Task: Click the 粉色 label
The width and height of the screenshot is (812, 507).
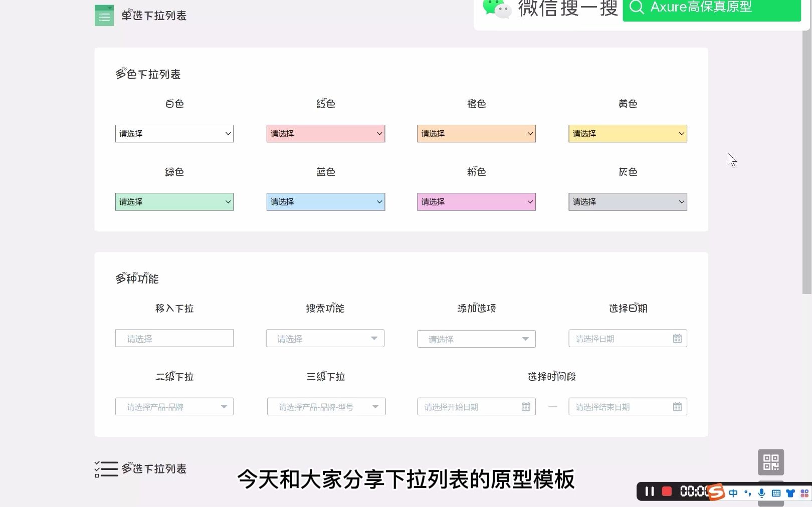Action: click(477, 172)
